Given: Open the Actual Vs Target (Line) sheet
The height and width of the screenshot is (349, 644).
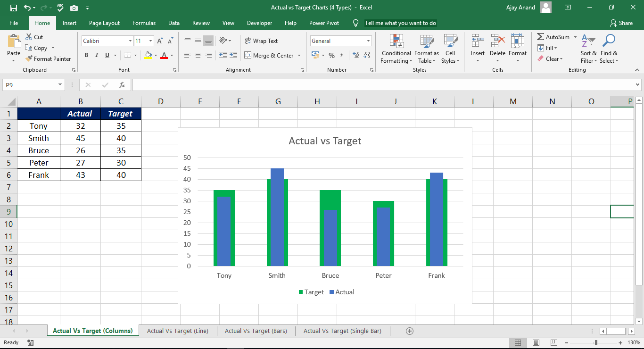Looking at the screenshot, I should tap(178, 331).
